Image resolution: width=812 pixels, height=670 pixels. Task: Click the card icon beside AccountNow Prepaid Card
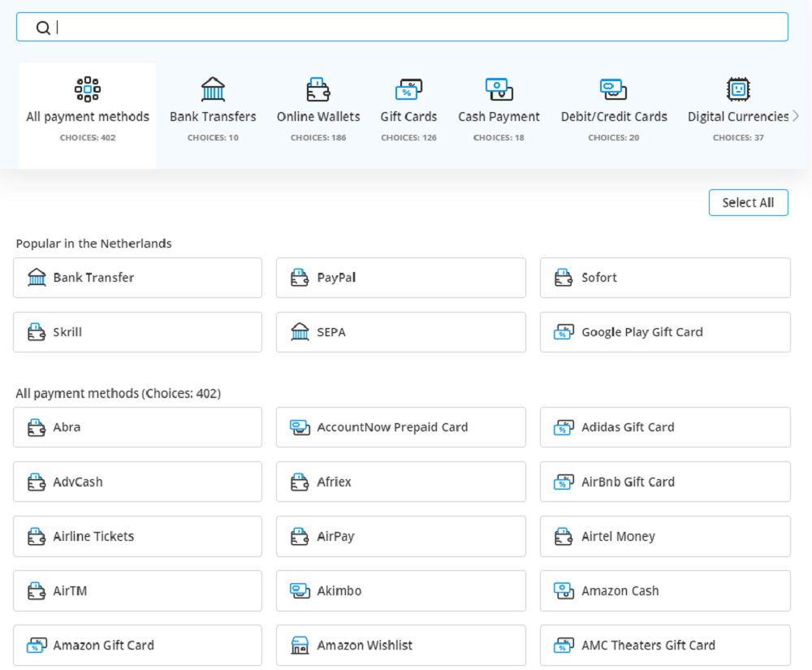pyautogui.click(x=300, y=427)
